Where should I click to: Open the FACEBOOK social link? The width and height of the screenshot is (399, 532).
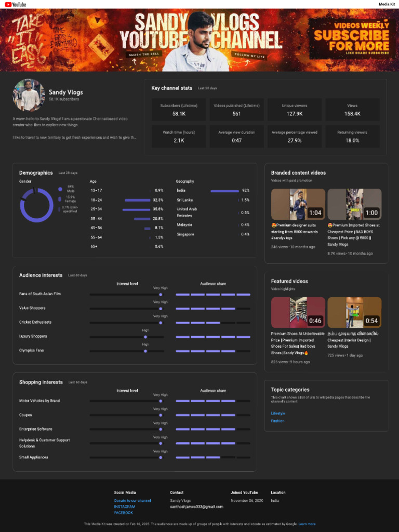124,513
